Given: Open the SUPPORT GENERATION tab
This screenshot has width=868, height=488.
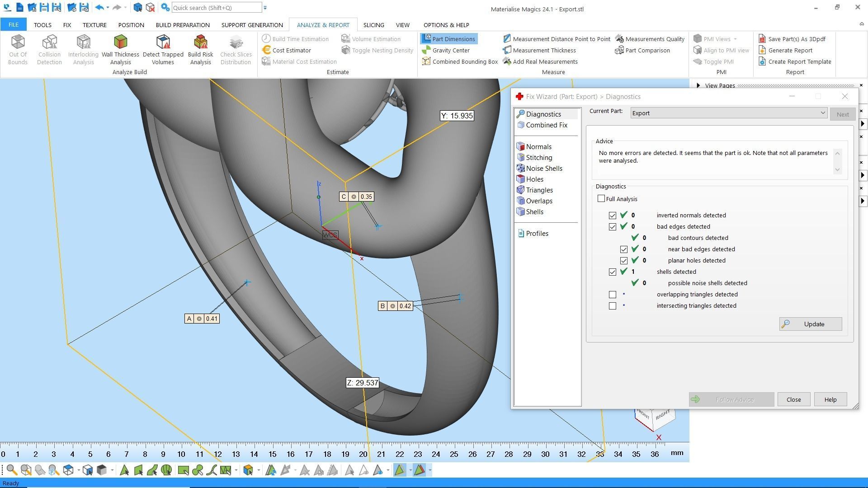Looking at the screenshot, I should pyautogui.click(x=252, y=25).
